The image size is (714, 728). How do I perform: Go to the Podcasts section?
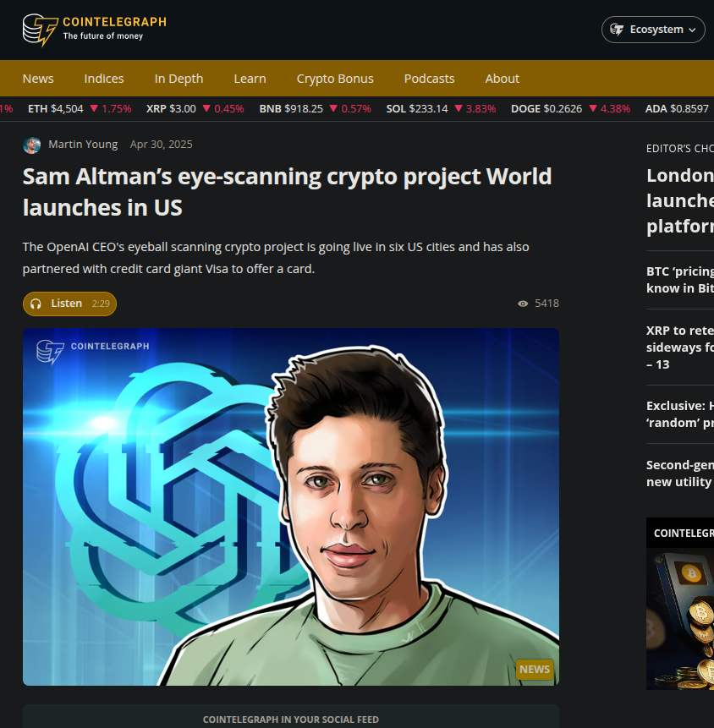coord(429,79)
